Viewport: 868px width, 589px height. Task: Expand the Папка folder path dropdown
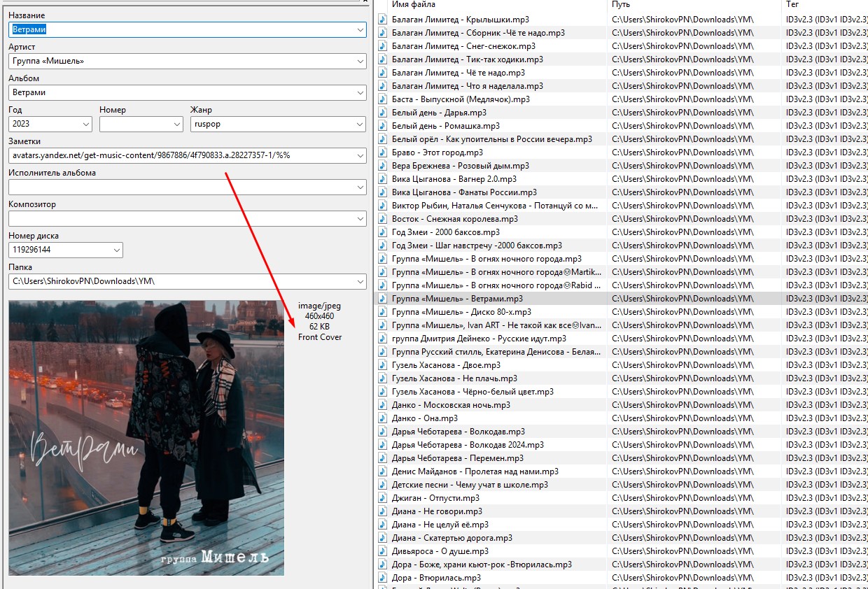click(360, 281)
